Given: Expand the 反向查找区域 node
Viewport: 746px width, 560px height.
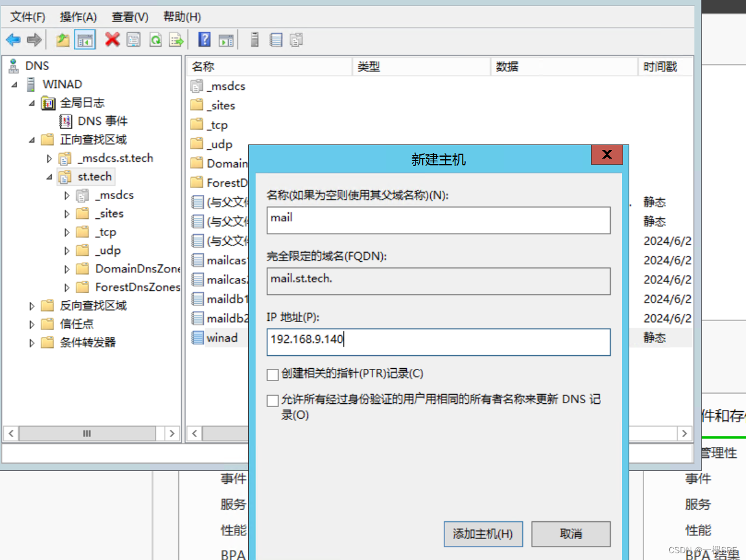Looking at the screenshot, I should pos(32,306).
